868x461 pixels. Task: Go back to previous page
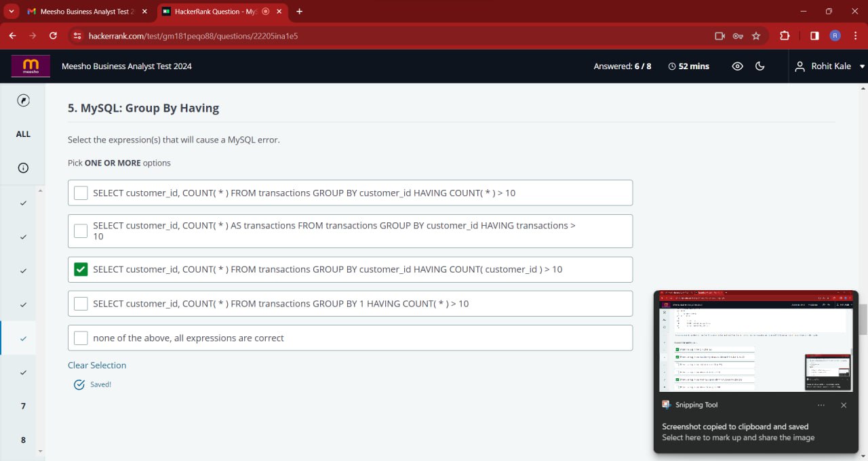pyautogui.click(x=12, y=36)
